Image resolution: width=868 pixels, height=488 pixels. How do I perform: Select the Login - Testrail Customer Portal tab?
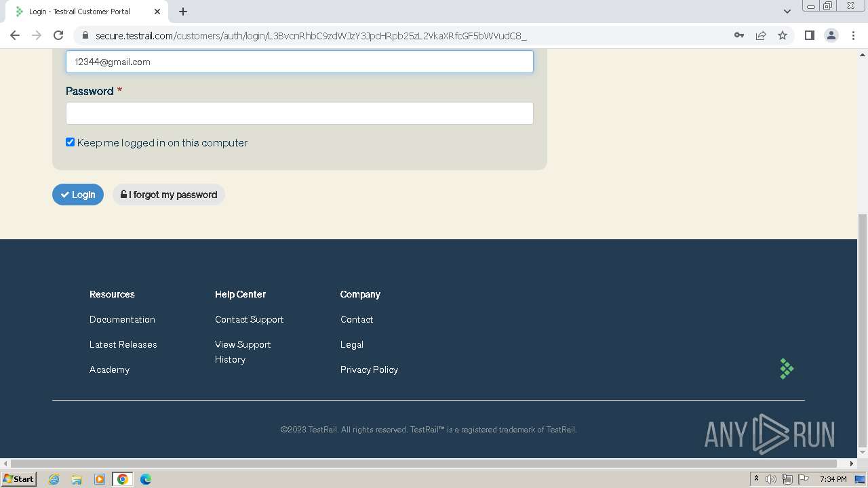pos(85,12)
